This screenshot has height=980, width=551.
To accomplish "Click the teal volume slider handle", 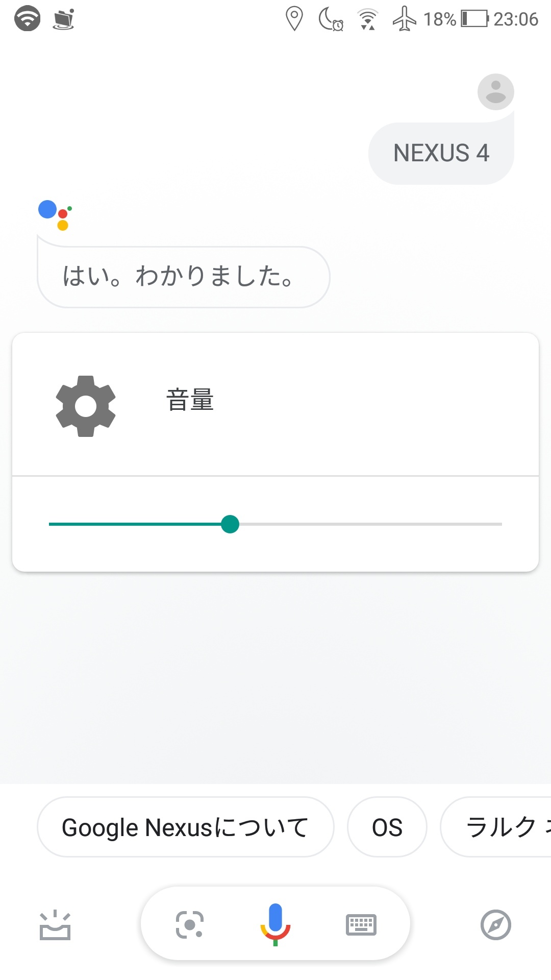I will (230, 524).
